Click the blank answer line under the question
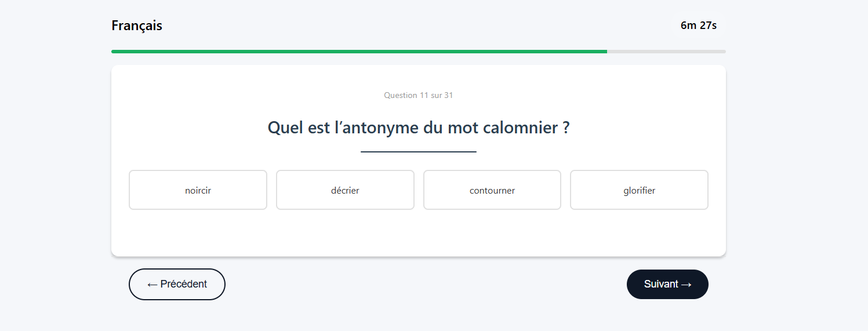The height and width of the screenshot is (331, 868). [418, 151]
